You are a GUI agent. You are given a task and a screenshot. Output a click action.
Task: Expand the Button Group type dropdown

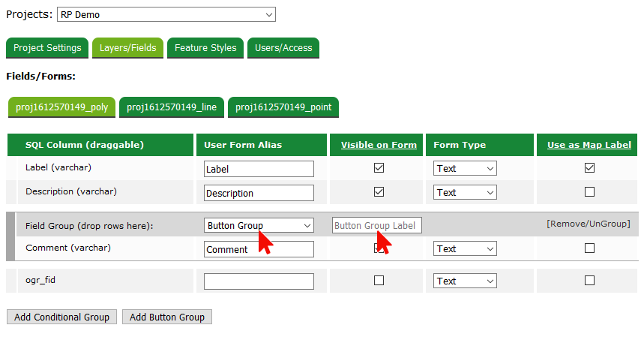pyautogui.click(x=259, y=225)
